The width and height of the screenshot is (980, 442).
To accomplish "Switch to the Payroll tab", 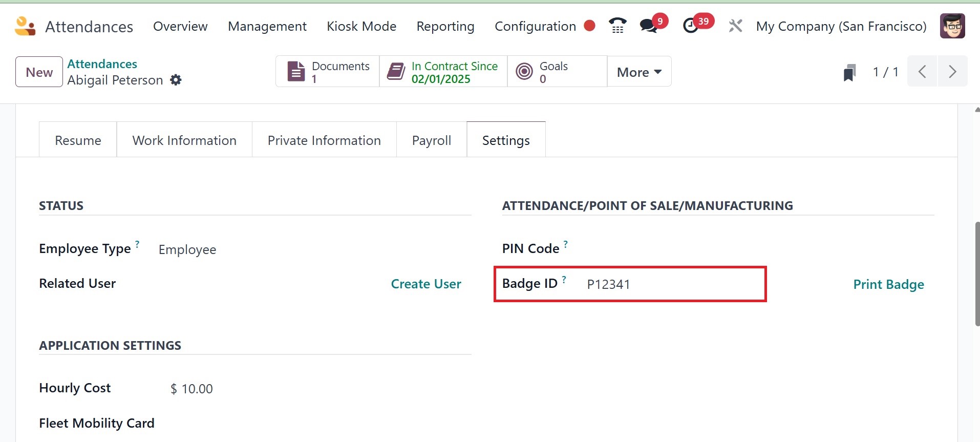I will pyautogui.click(x=431, y=140).
